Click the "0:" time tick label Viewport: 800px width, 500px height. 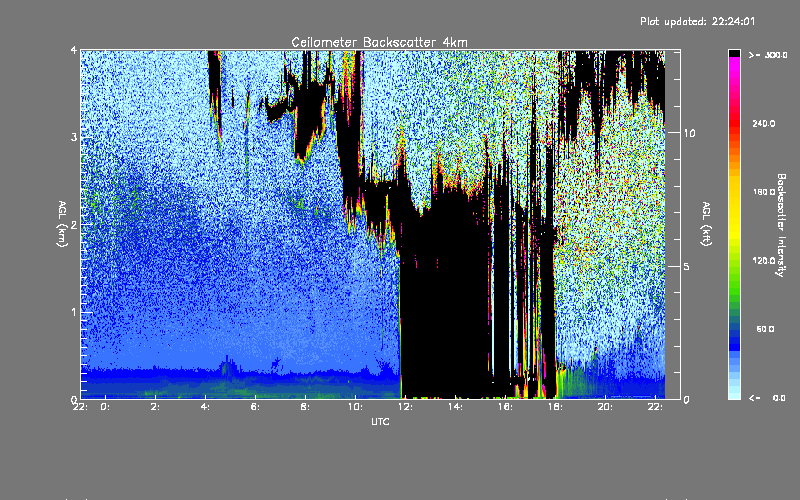click(x=105, y=407)
